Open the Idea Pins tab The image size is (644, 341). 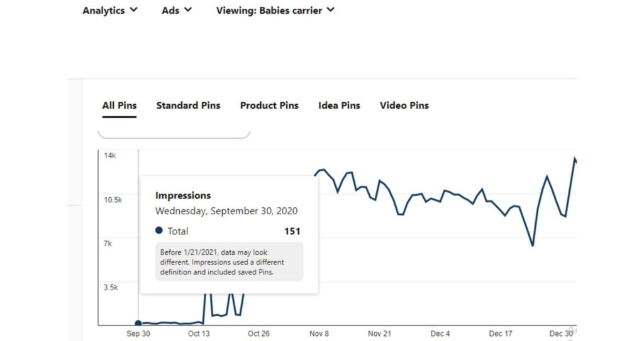(339, 106)
